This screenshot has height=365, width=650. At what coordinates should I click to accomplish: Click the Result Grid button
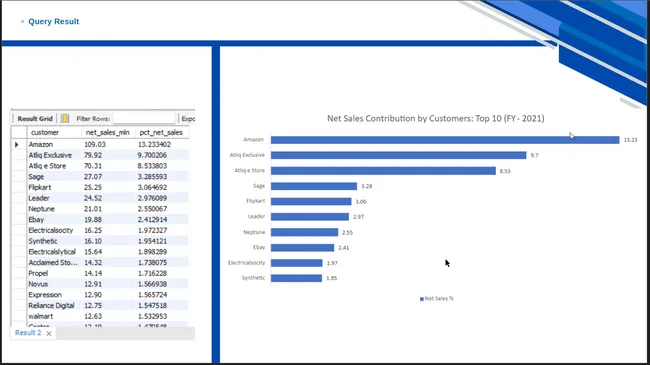(35, 119)
